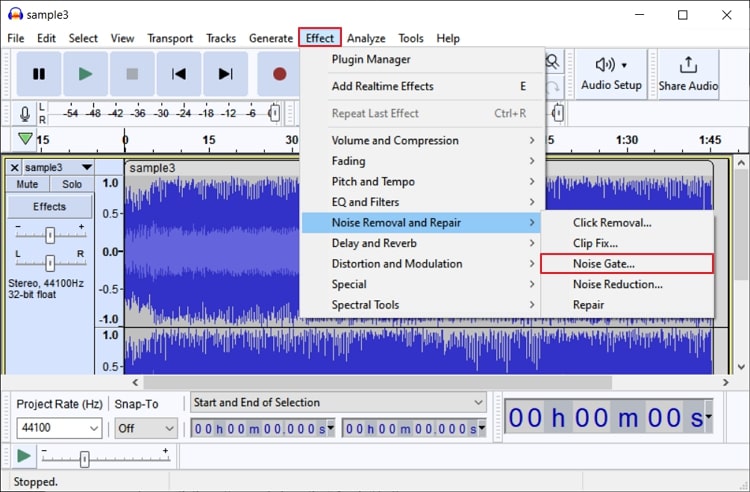Open the Select menu
This screenshot has height=492, width=750.
coord(83,38)
